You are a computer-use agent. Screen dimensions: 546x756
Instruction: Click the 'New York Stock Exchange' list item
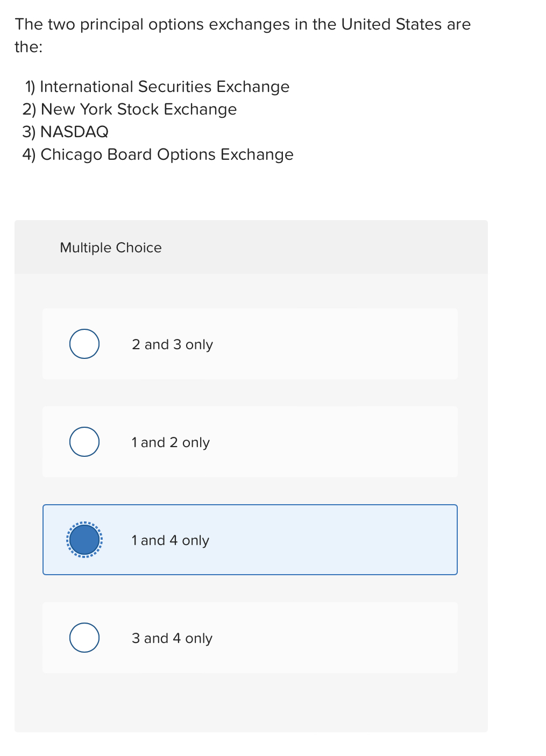pyautogui.click(x=130, y=109)
